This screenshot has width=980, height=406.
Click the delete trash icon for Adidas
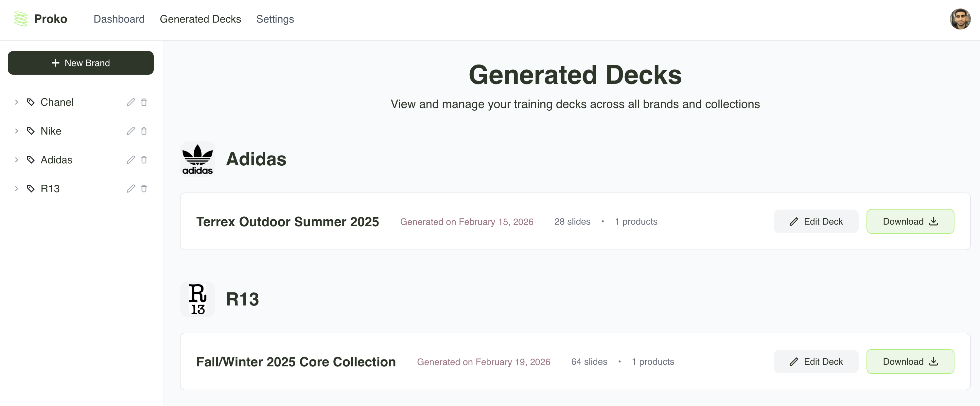(144, 160)
